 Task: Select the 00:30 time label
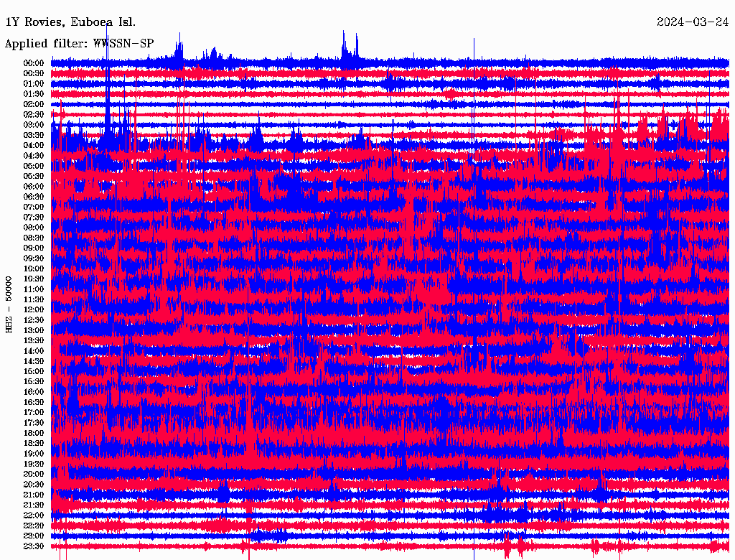34,73
